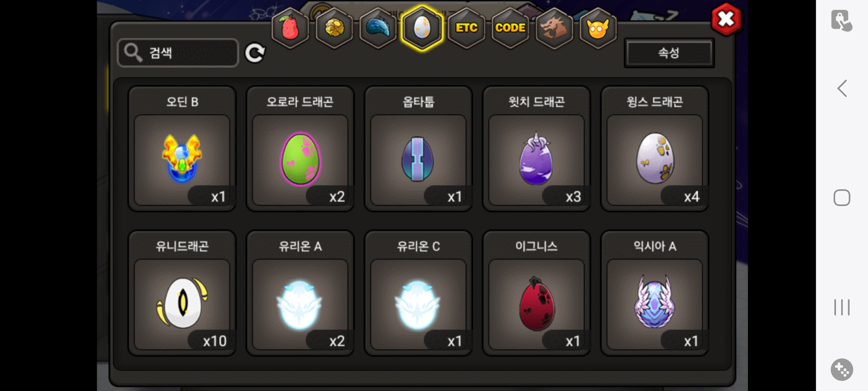Tap the Android recent apps button

pos(842,307)
